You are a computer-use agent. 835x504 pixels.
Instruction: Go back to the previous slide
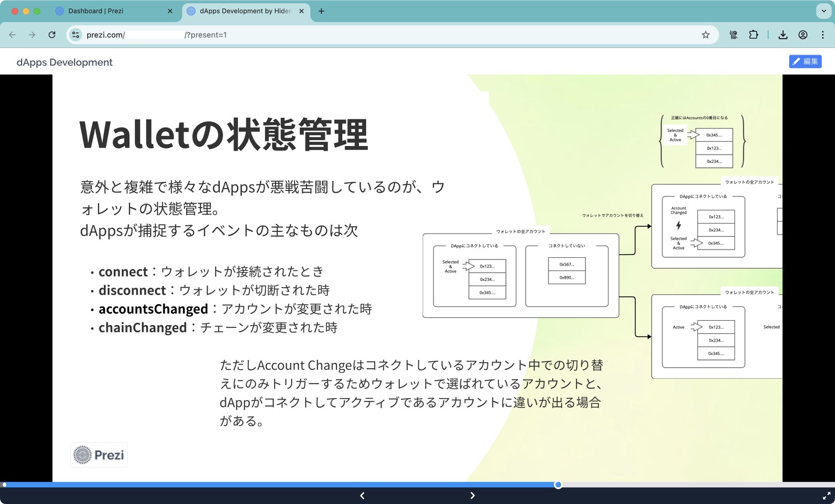[x=362, y=495]
